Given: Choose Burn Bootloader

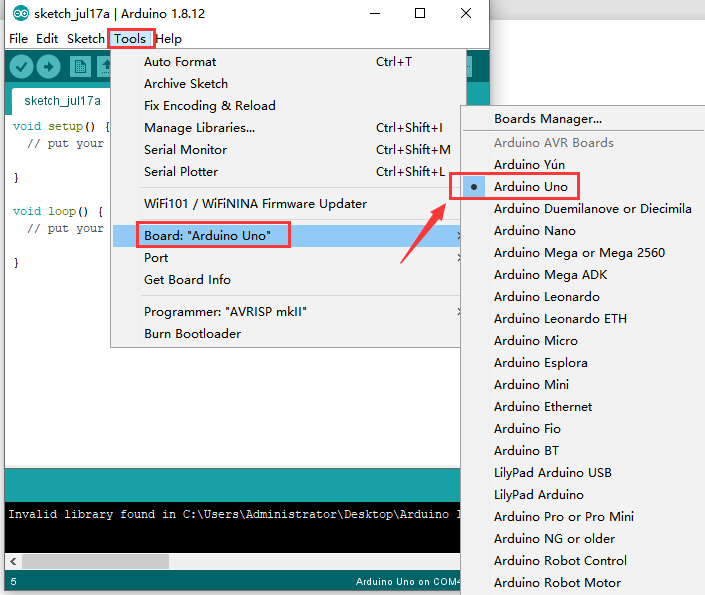Looking at the screenshot, I should [x=286, y=334].
